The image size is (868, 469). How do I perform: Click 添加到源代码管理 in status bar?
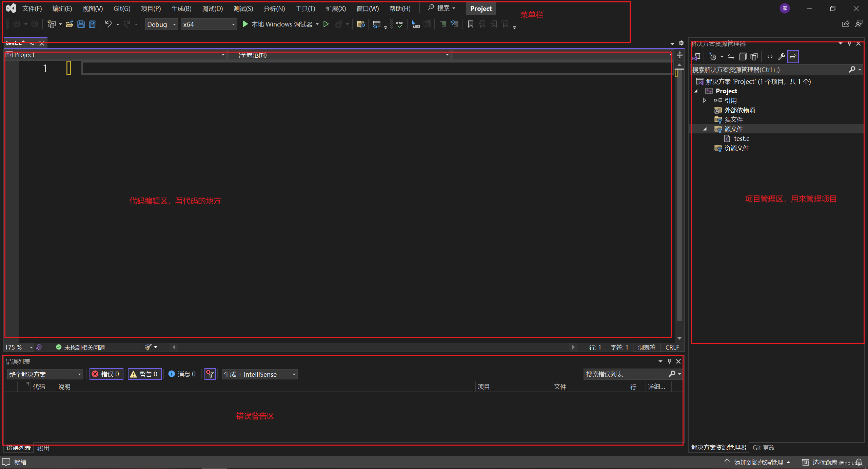point(757,462)
